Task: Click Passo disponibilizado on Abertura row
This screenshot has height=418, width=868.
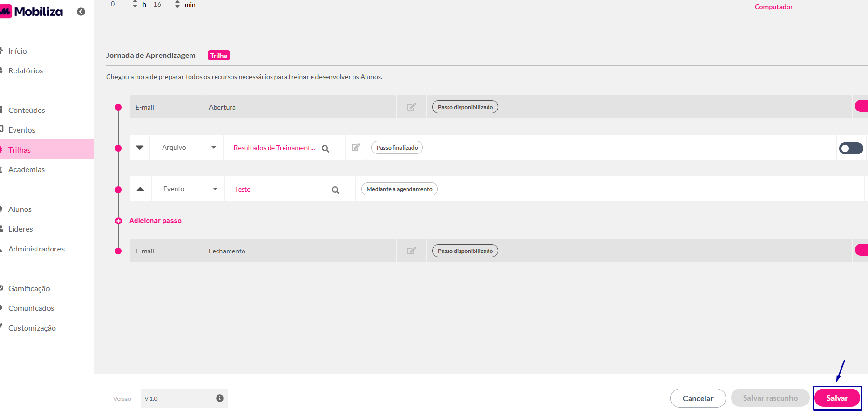Action: tap(465, 107)
